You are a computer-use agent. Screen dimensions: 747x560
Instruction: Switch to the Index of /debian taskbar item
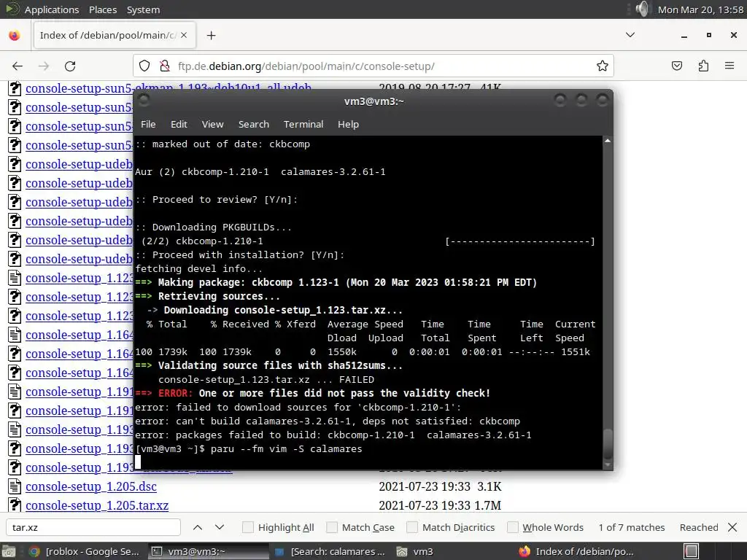click(x=576, y=551)
